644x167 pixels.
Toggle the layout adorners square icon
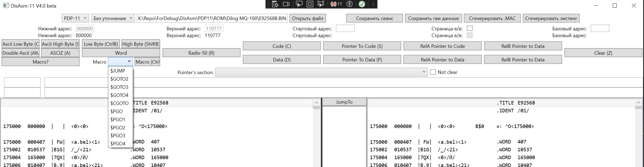click(310, 4)
